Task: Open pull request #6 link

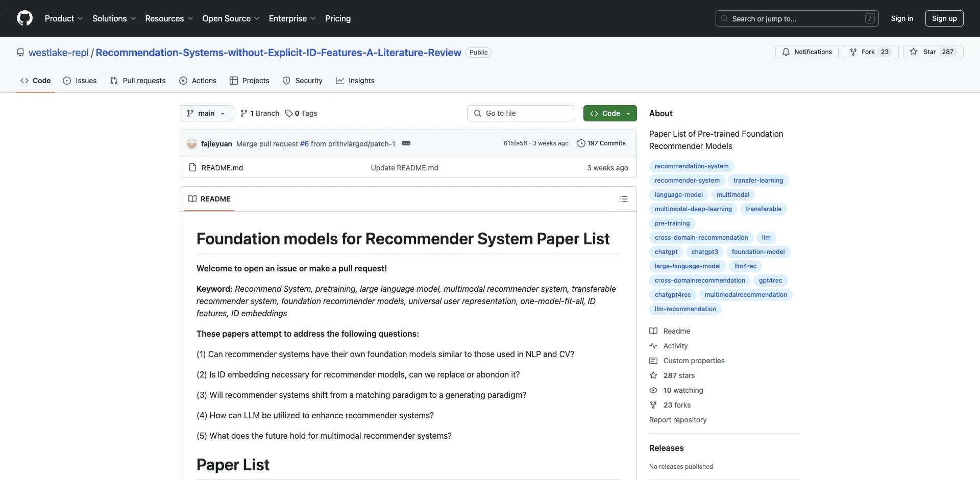Action: pos(304,144)
